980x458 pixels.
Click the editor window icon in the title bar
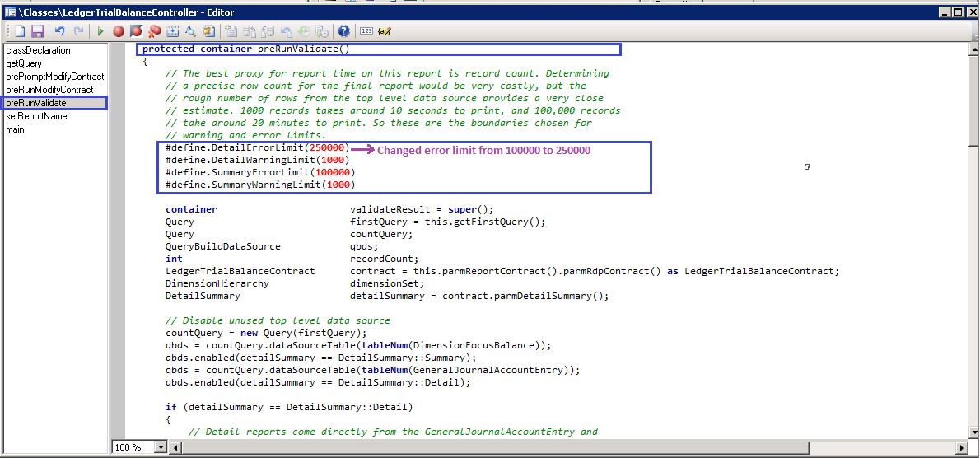coord(9,12)
